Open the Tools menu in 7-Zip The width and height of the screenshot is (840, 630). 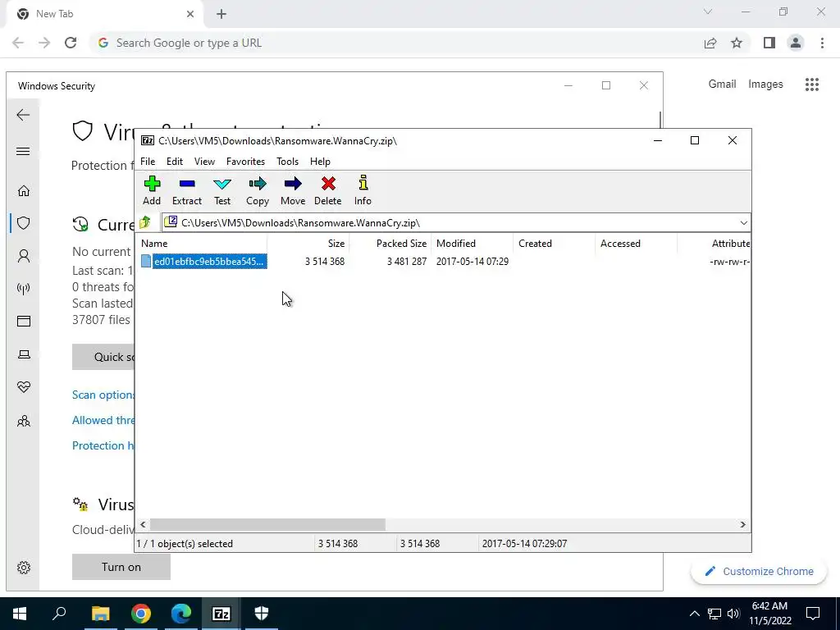click(x=287, y=162)
